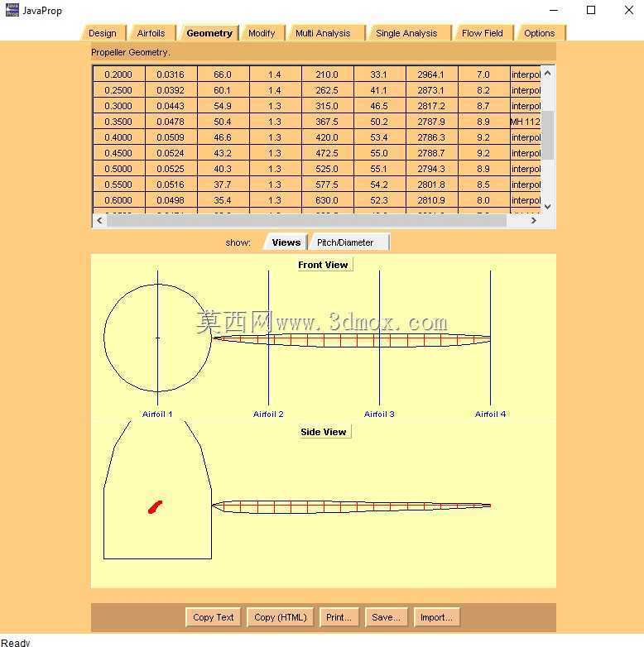
Task: Click the vertical scrollbar thumb of the table
Action: click(548, 135)
